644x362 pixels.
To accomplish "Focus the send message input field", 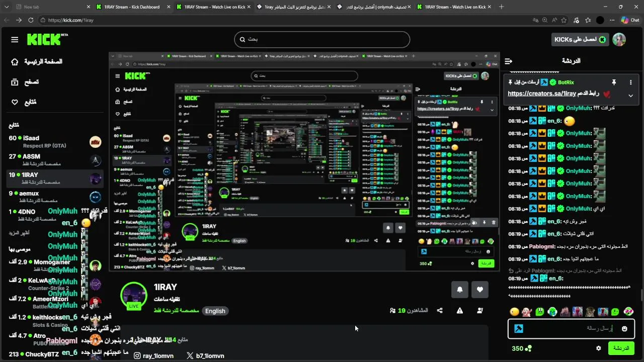I will coord(571,328).
